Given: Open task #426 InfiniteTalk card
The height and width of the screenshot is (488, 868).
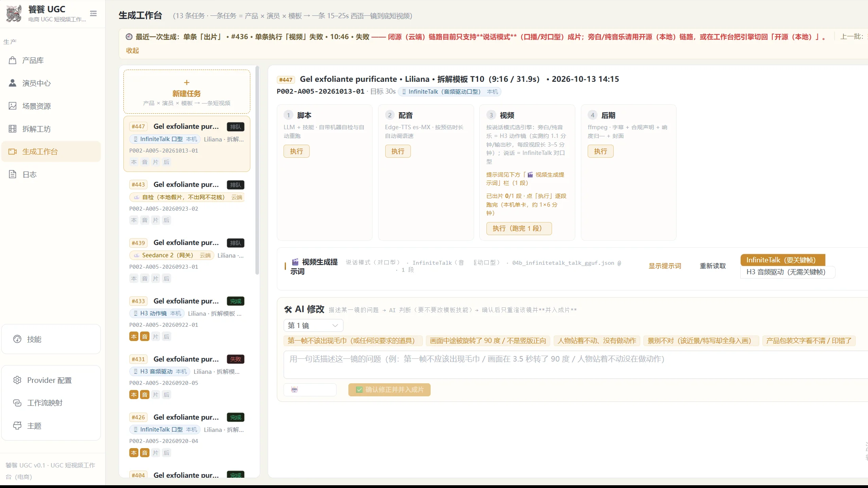Looking at the screenshot, I should [187, 434].
